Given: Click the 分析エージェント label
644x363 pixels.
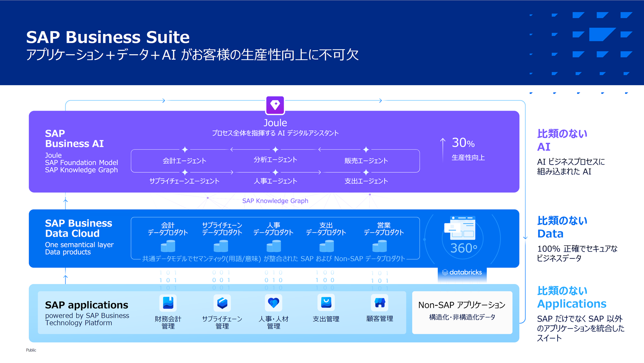Looking at the screenshot, I should pos(275,160).
